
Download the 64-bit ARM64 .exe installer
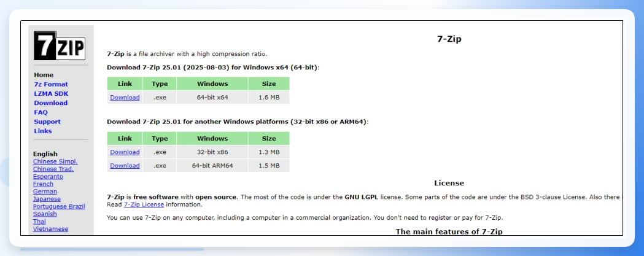click(x=125, y=166)
